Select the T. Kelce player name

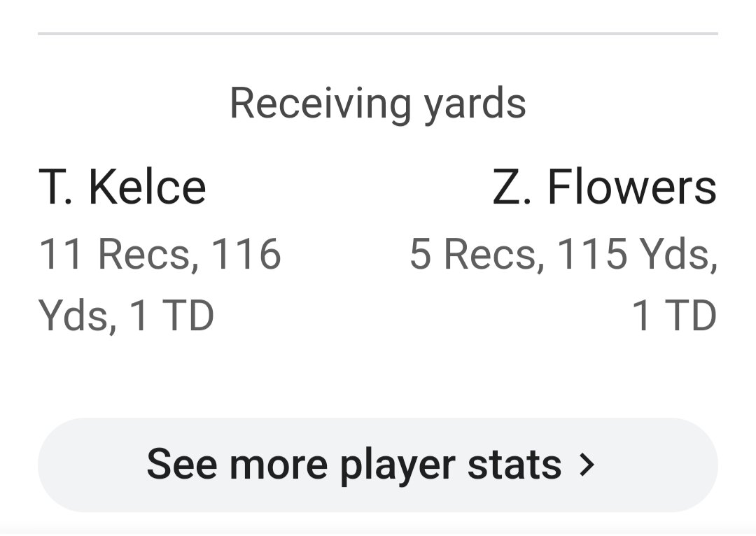coord(122,187)
